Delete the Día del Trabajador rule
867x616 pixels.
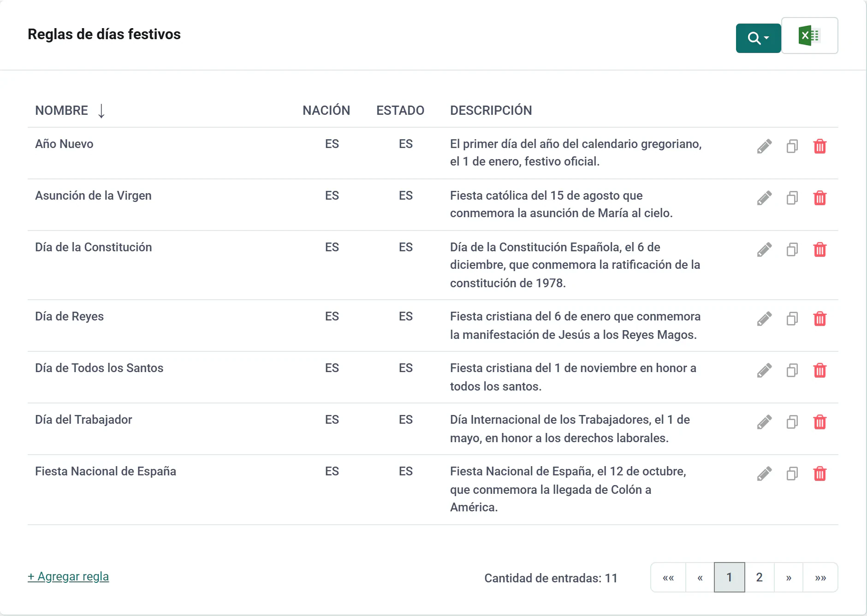[820, 422]
